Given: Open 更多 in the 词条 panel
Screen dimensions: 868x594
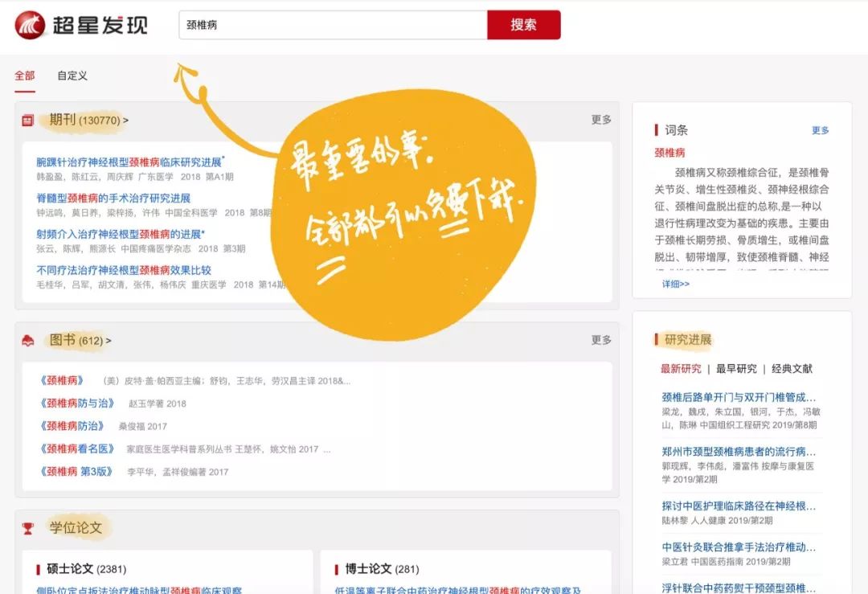Looking at the screenshot, I should 821,130.
